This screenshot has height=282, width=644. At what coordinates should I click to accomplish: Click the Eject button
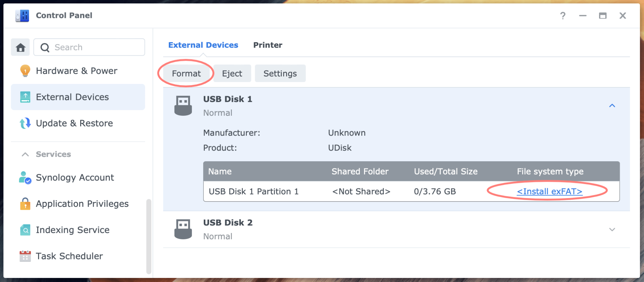tap(232, 73)
